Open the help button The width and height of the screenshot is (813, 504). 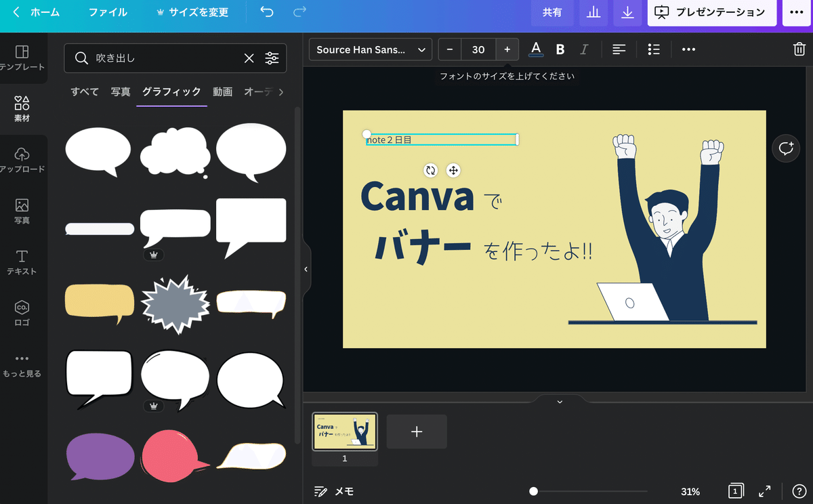click(x=798, y=491)
